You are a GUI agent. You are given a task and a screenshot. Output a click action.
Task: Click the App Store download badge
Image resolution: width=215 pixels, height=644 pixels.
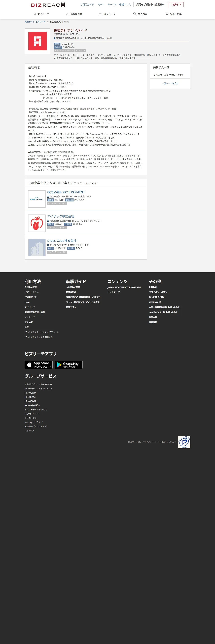[39, 365]
